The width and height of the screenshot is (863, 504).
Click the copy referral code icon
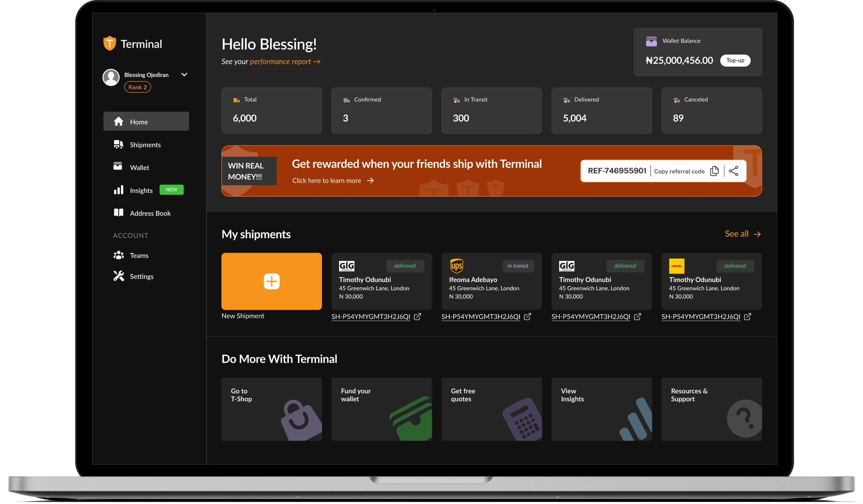pos(714,171)
